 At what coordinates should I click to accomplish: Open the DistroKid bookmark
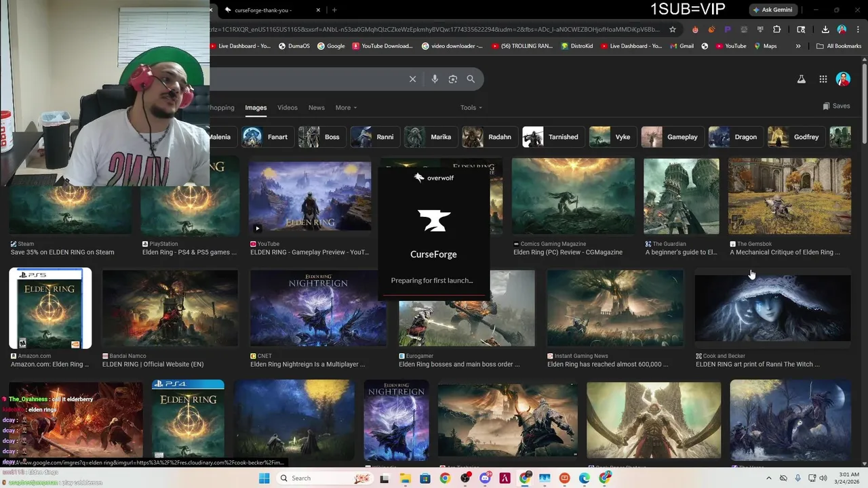point(578,46)
